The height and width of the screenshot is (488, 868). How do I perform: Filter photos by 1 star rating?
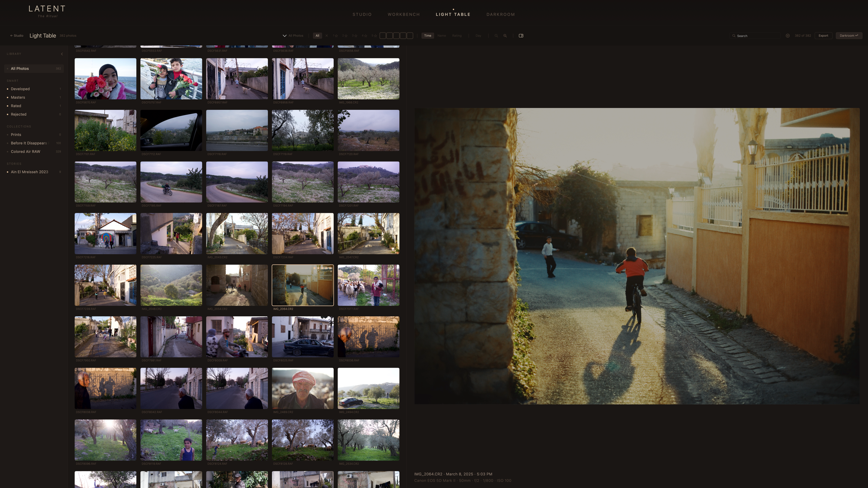(336, 36)
